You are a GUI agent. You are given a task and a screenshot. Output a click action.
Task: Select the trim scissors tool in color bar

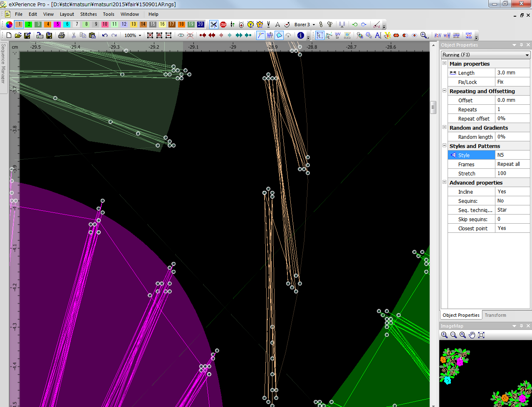tap(213, 25)
